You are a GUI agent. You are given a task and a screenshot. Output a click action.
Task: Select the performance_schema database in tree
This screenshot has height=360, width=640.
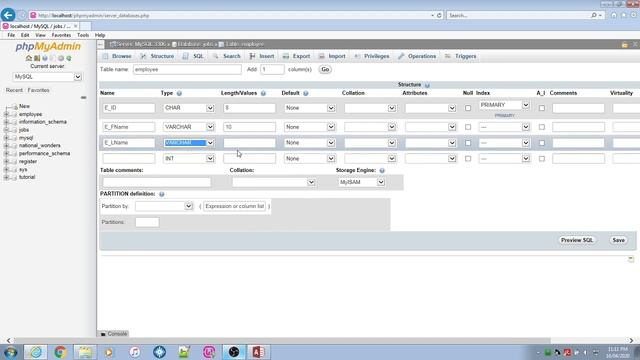tap(44, 153)
